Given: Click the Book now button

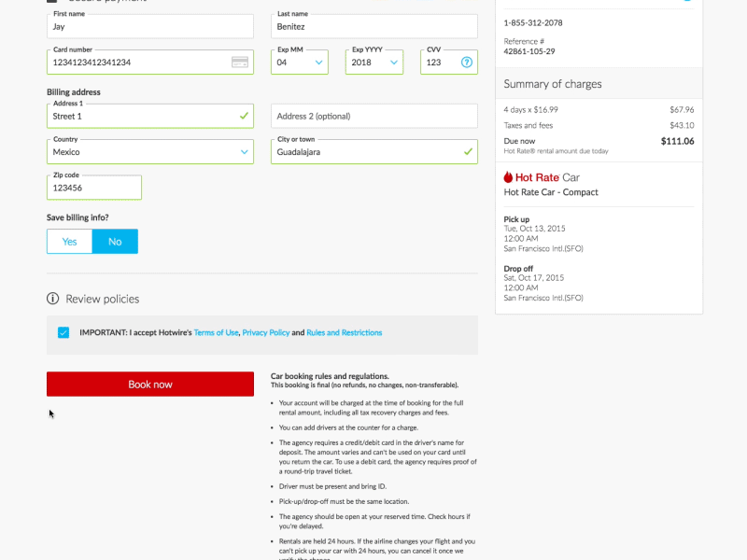Looking at the screenshot, I should coord(150,385).
